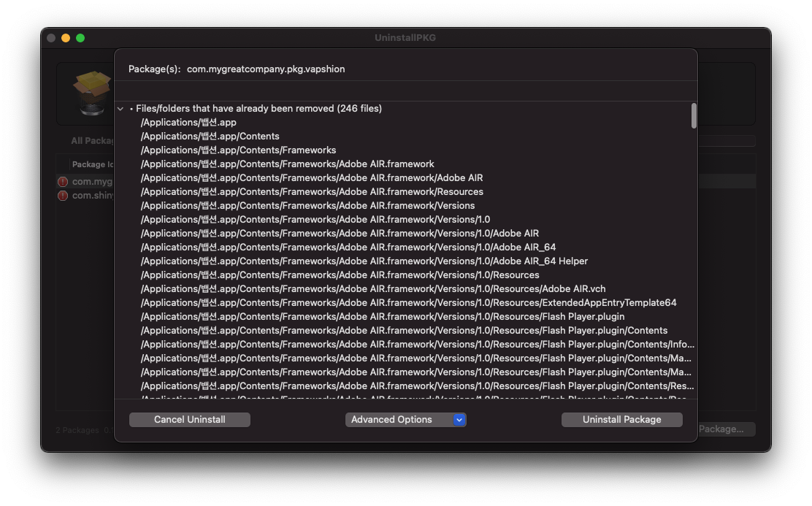Select the path row ending in .app/Contents

[x=405, y=137]
